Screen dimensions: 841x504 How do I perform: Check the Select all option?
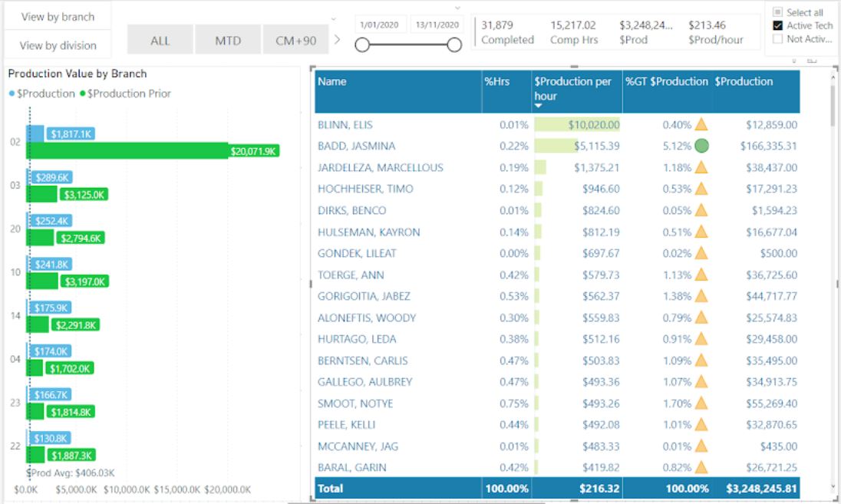[779, 12]
